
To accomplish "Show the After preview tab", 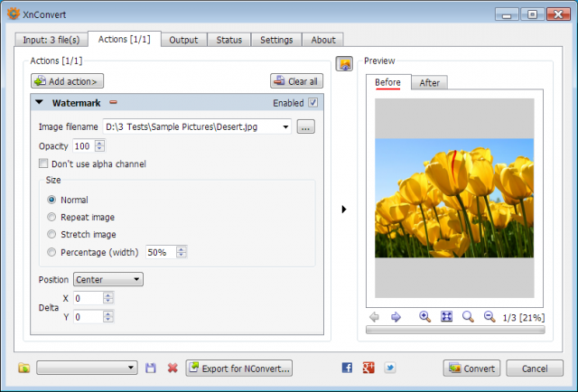I will point(430,82).
